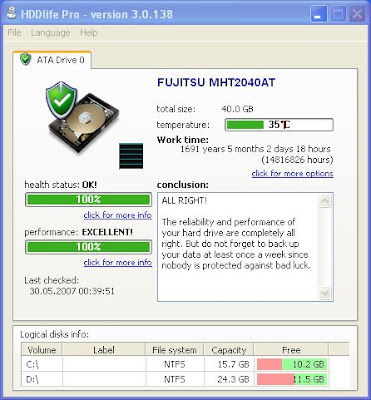Image resolution: width=371 pixels, height=400 pixels.
Task: Click more info link under performance
Action: [x=118, y=263]
